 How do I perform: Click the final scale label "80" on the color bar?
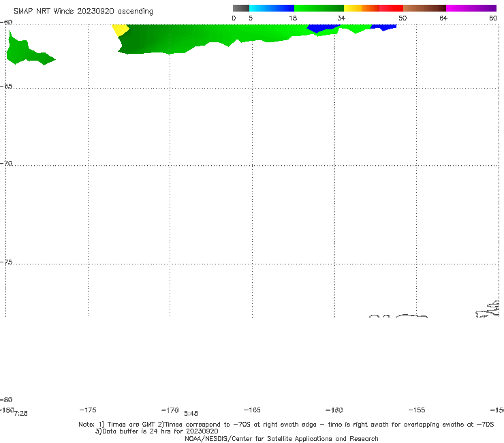[x=493, y=18]
